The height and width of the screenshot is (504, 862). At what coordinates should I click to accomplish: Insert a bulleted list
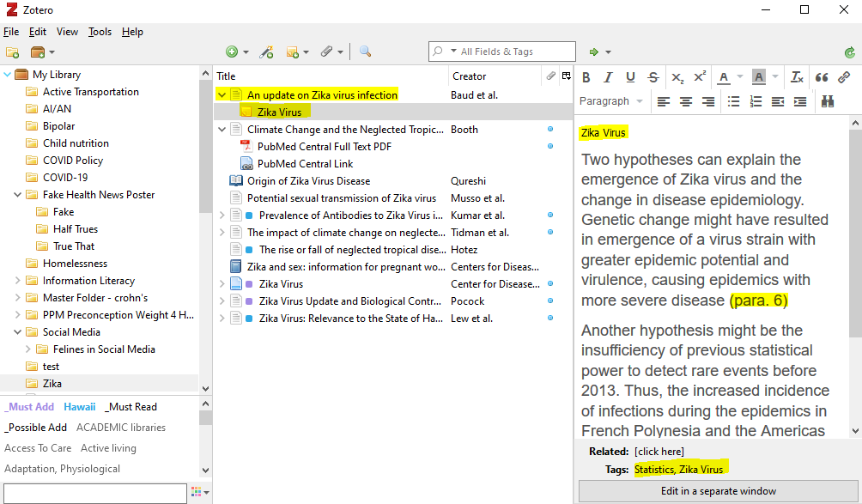[733, 101]
